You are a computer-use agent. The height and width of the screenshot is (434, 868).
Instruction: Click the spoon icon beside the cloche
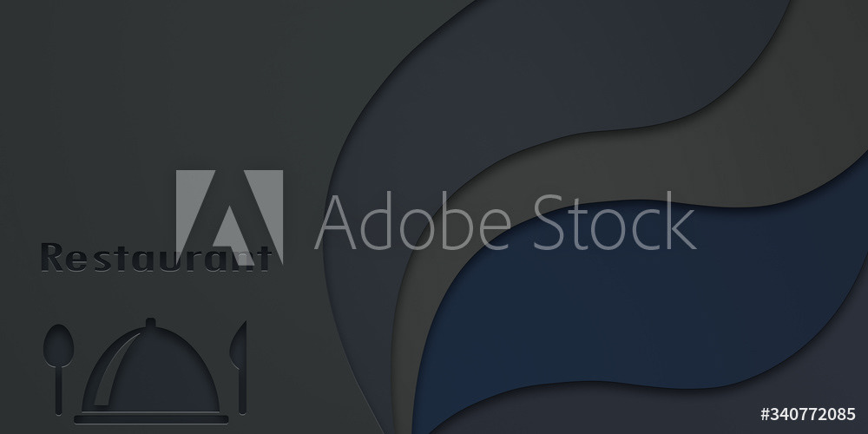pyautogui.click(x=58, y=369)
